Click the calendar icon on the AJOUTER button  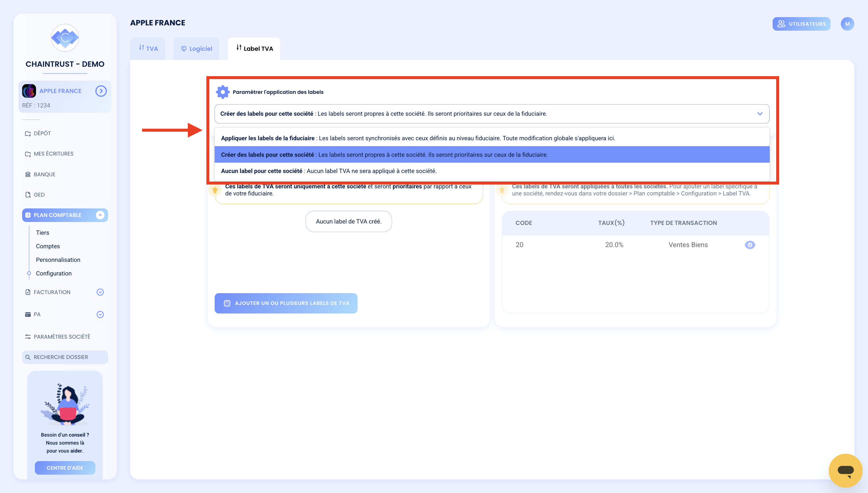(227, 303)
